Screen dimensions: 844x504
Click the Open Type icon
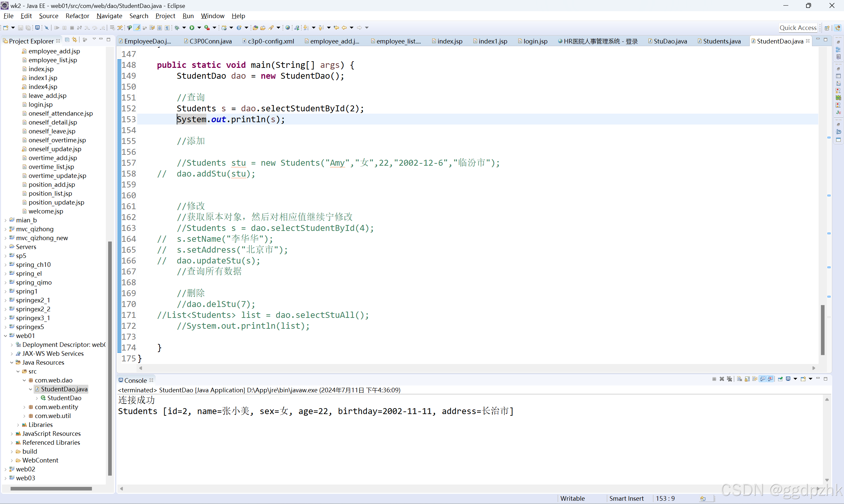(255, 28)
